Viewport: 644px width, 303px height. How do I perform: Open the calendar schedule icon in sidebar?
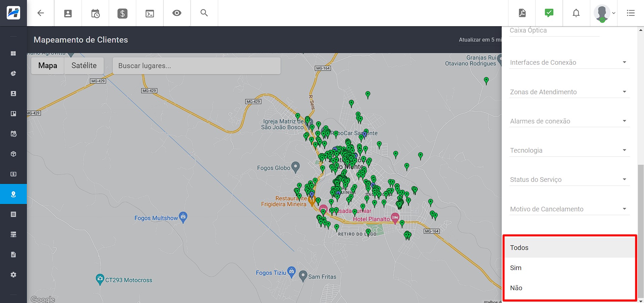pyautogui.click(x=13, y=134)
